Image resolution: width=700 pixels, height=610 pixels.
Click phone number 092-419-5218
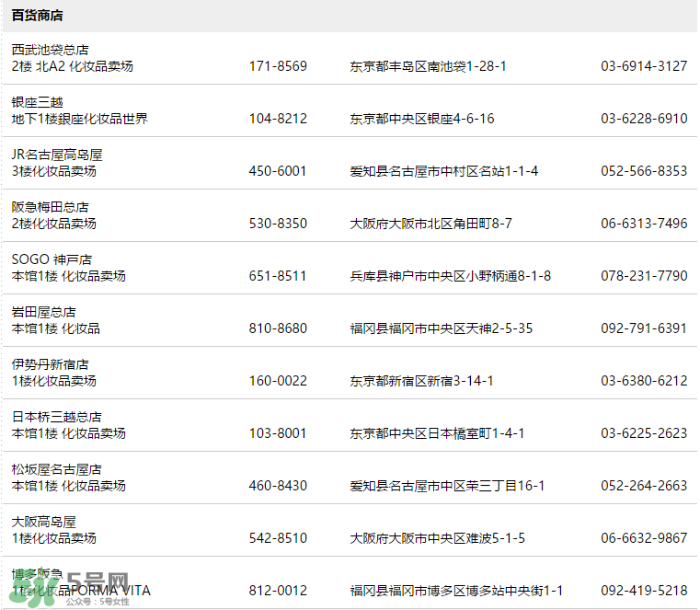(644, 591)
